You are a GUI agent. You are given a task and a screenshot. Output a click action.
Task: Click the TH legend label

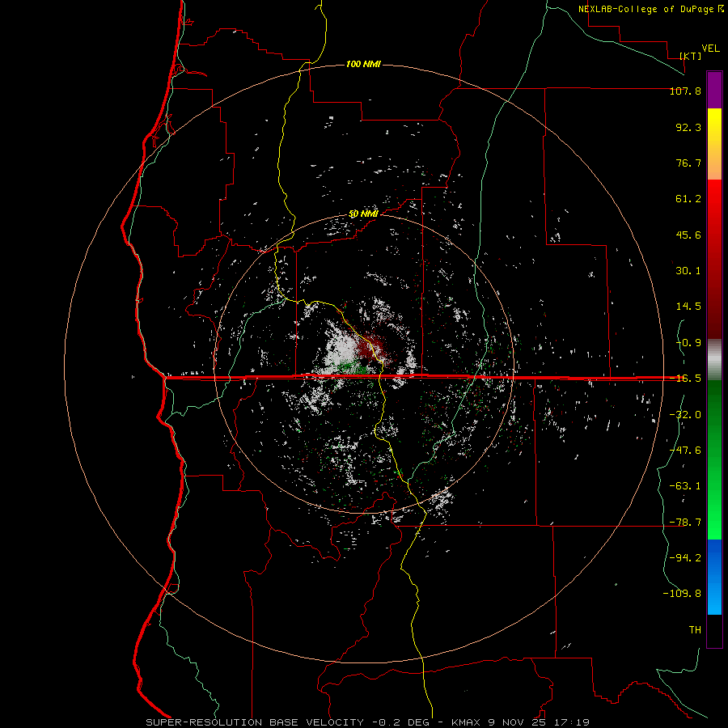pos(695,630)
